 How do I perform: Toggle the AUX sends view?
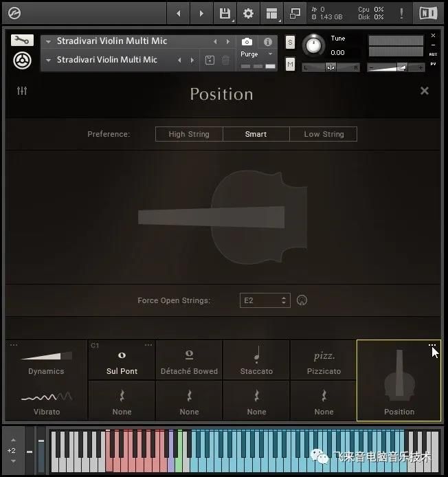pyautogui.click(x=433, y=54)
